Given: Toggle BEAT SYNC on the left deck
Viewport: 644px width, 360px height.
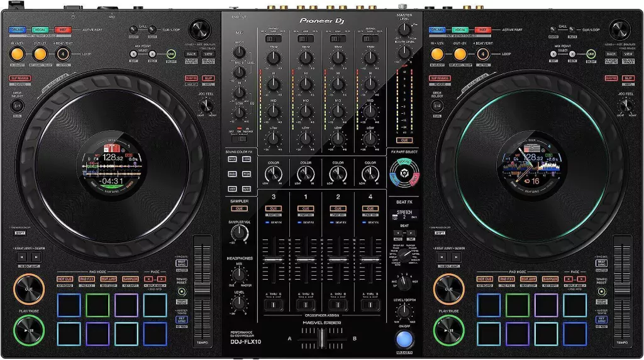Looking at the screenshot, I should [182, 263].
